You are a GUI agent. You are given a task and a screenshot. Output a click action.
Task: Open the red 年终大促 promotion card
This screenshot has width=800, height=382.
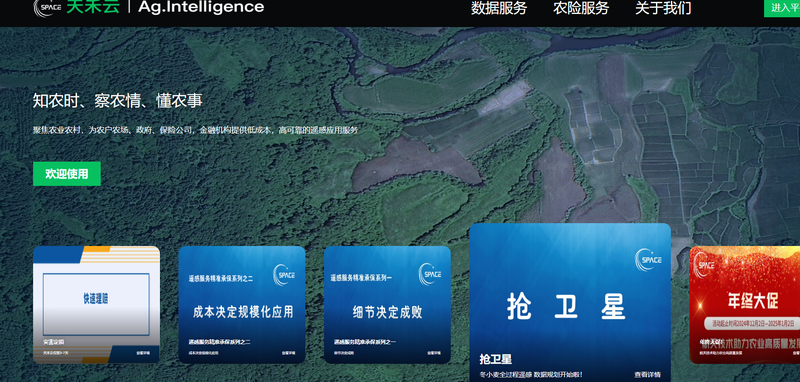[x=745, y=305]
